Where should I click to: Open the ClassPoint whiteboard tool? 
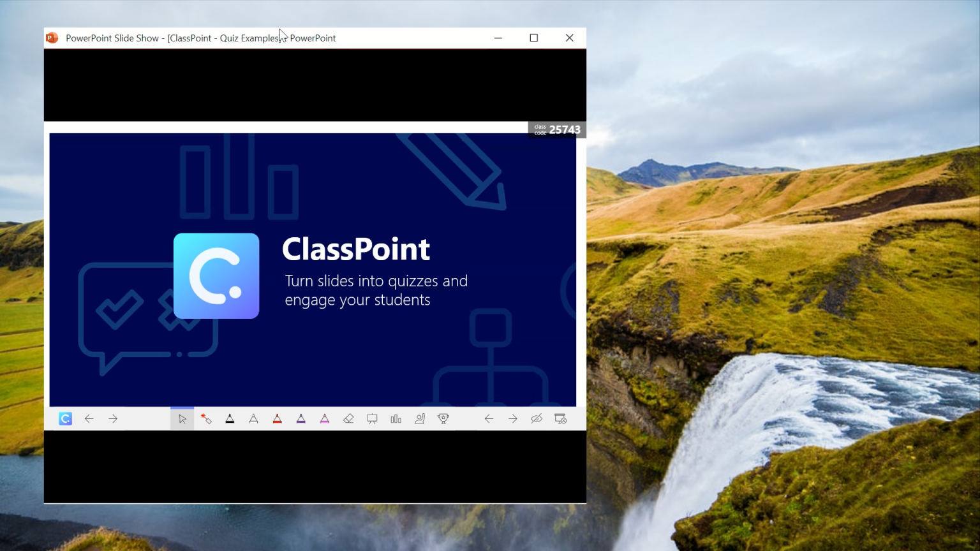tap(372, 418)
